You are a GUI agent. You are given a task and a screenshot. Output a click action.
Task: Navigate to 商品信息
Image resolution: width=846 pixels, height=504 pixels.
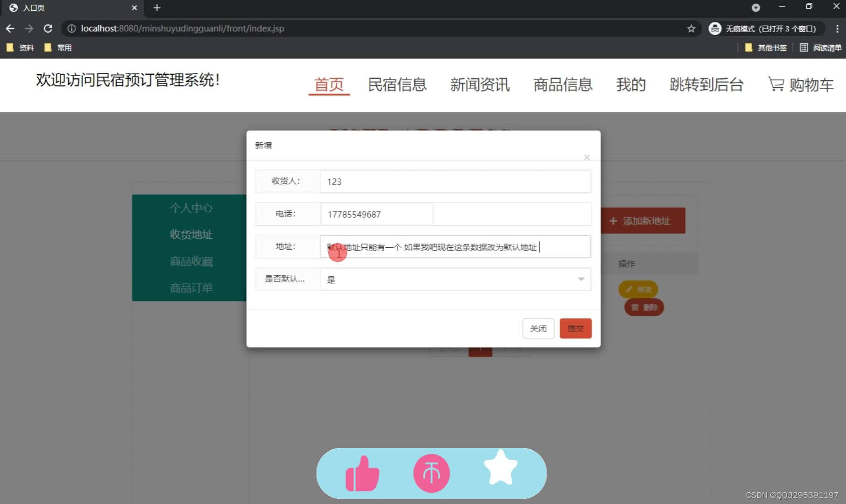click(x=563, y=84)
